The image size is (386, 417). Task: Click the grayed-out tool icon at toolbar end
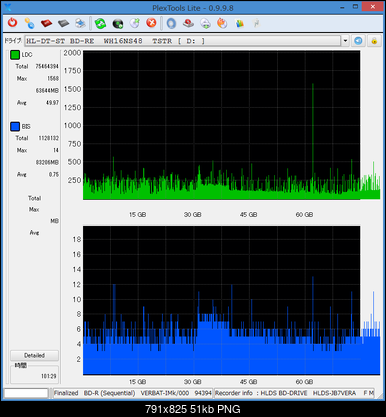(256, 23)
